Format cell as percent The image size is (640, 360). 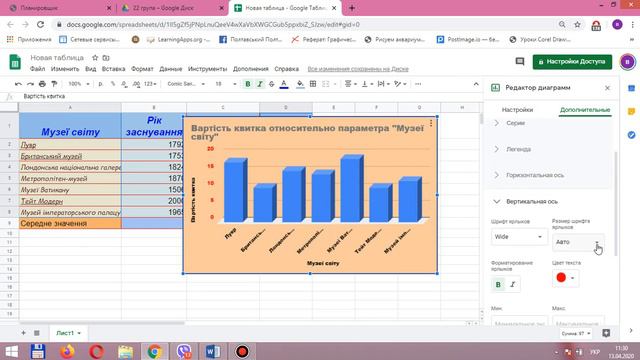pos(113,84)
